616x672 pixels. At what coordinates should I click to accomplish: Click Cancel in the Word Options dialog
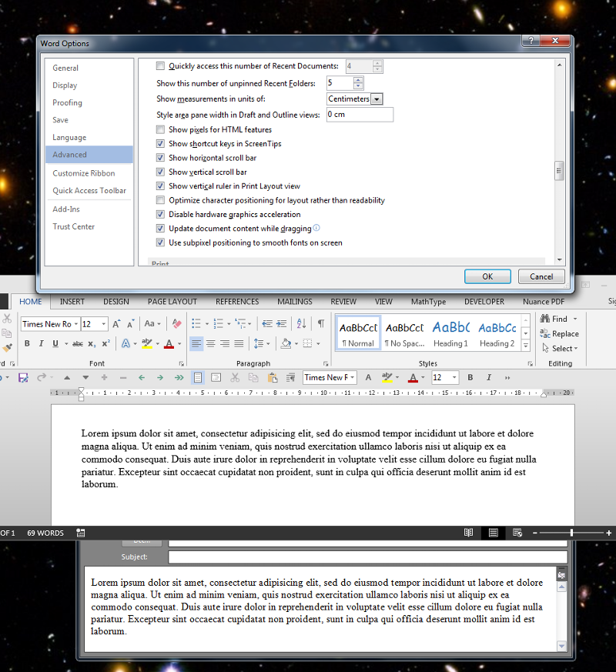click(541, 276)
